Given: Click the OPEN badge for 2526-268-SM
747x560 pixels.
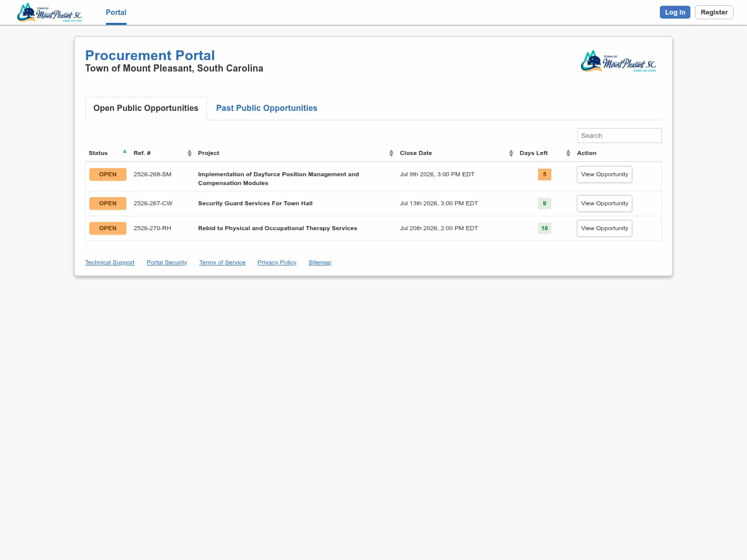Looking at the screenshot, I should 108,174.
